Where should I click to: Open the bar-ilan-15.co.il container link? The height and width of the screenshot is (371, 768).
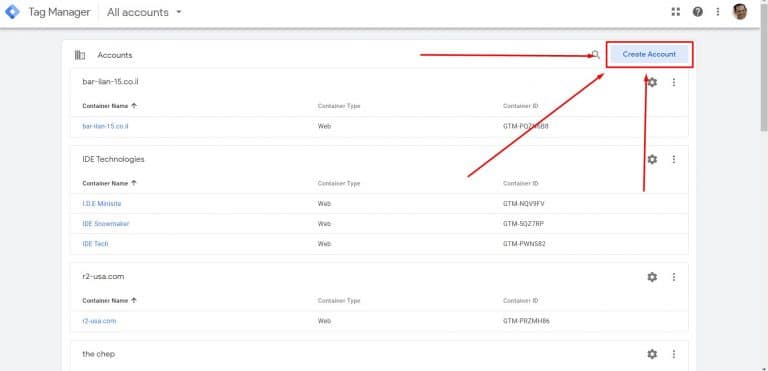tap(105, 126)
